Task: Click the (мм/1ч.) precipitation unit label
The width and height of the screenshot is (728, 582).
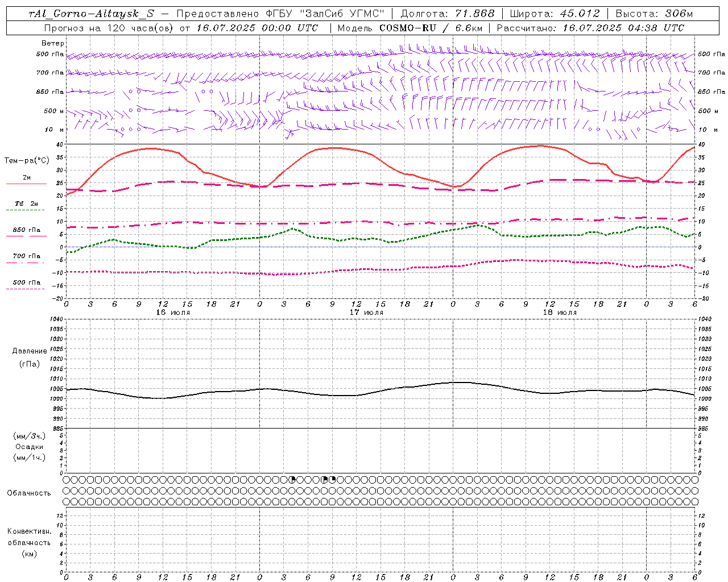Action: click(29, 458)
